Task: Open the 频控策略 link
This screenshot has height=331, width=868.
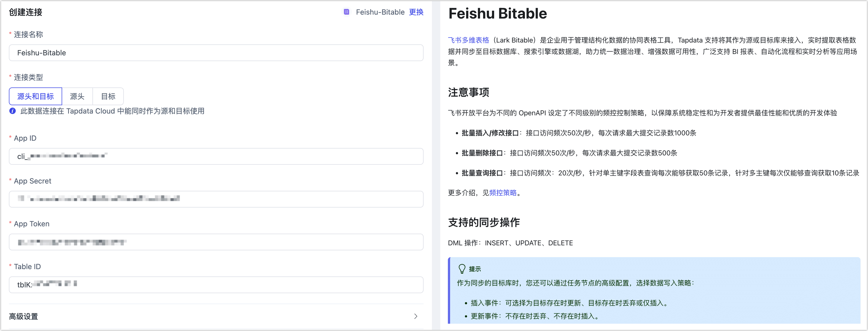Action: 503,193
